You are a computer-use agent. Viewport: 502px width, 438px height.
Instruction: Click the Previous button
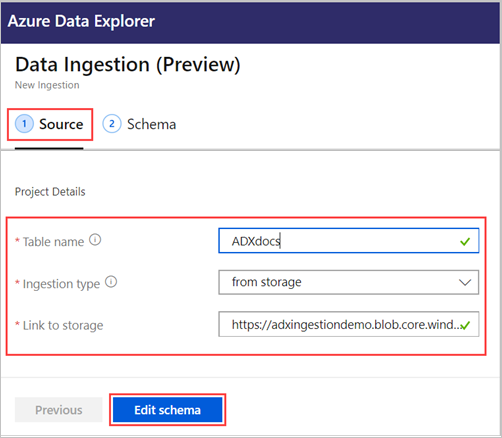(x=59, y=410)
